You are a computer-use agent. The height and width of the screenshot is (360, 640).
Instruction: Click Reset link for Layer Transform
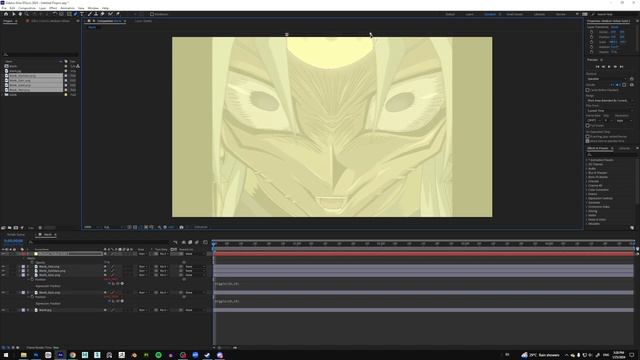point(614,27)
